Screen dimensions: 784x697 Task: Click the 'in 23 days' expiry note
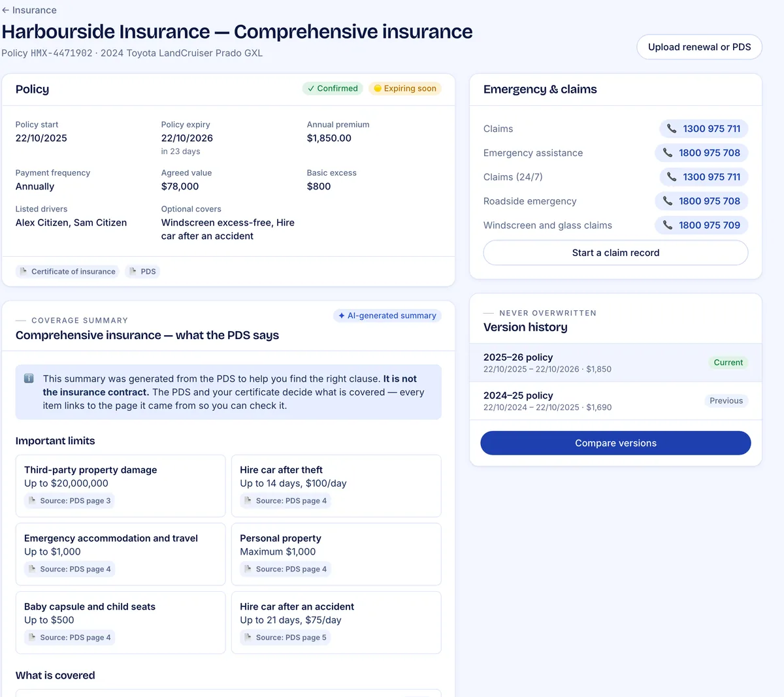(x=181, y=152)
